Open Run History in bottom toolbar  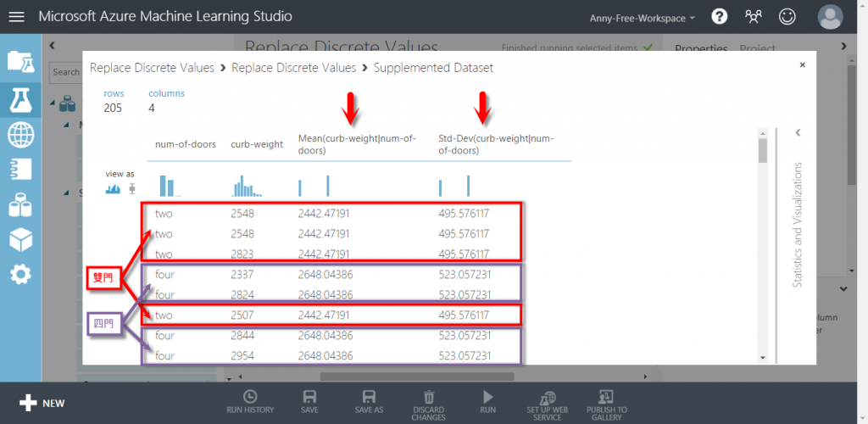250,403
